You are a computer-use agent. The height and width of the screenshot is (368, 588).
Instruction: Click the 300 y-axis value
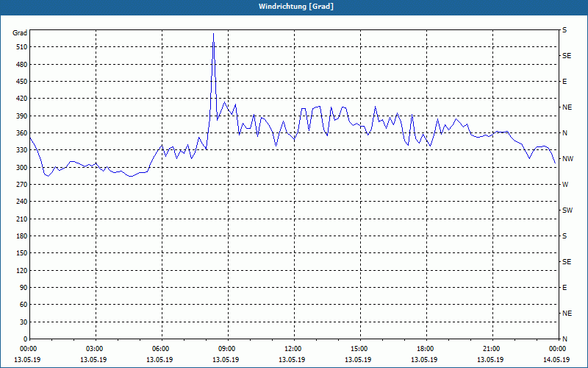(x=22, y=168)
